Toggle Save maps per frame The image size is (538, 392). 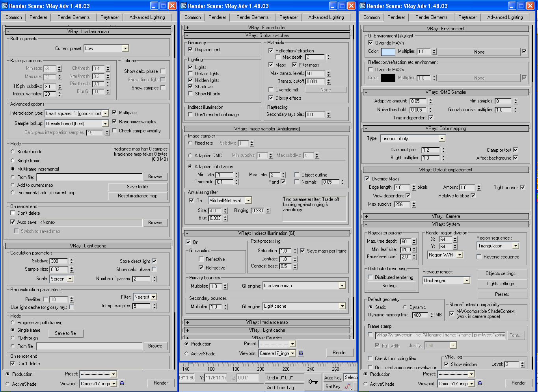tap(302, 251)
